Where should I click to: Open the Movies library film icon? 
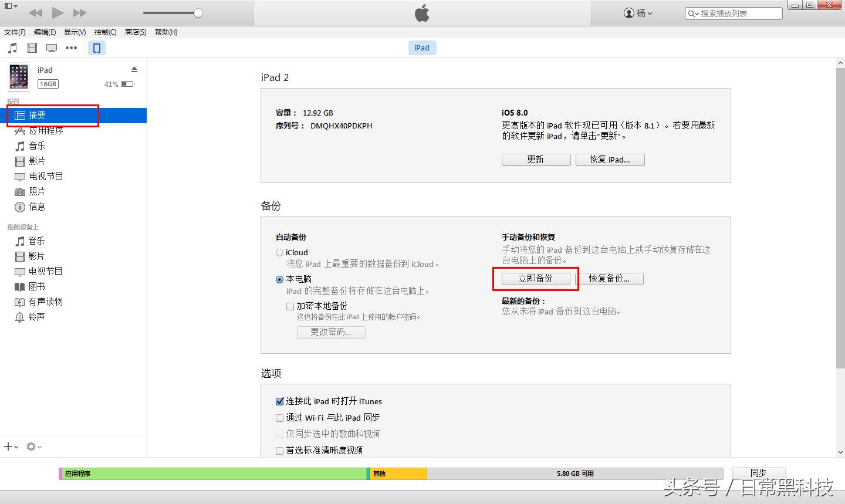point(32,48)
